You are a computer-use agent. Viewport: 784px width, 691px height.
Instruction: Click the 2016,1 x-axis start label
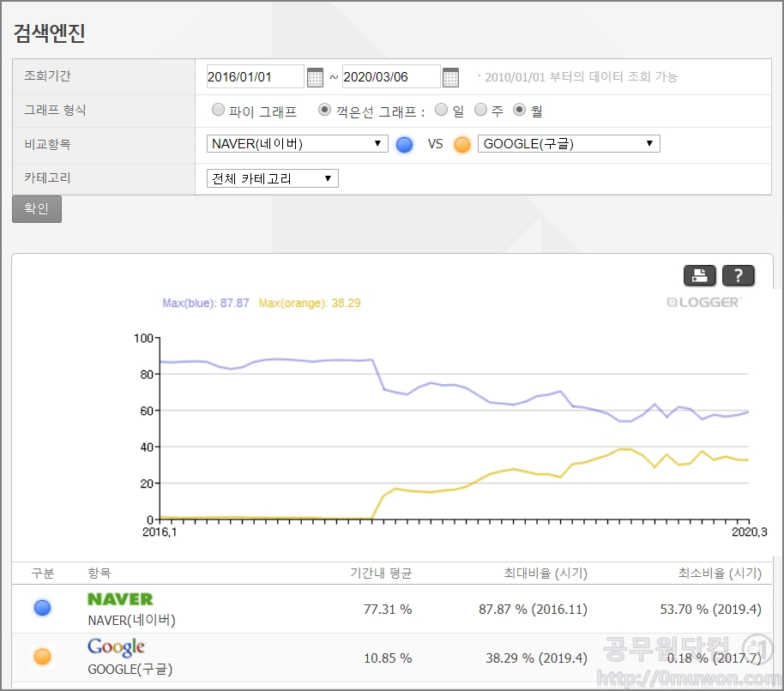160,532
